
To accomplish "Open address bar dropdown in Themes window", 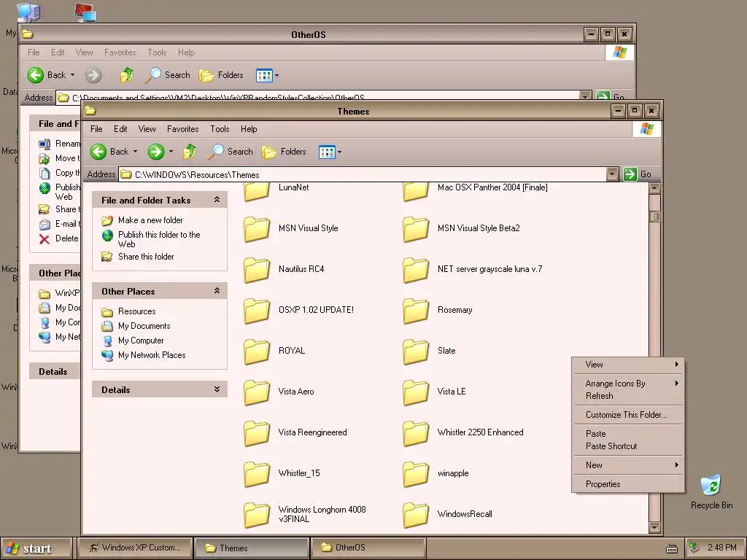I will click(x=612, y=174).
